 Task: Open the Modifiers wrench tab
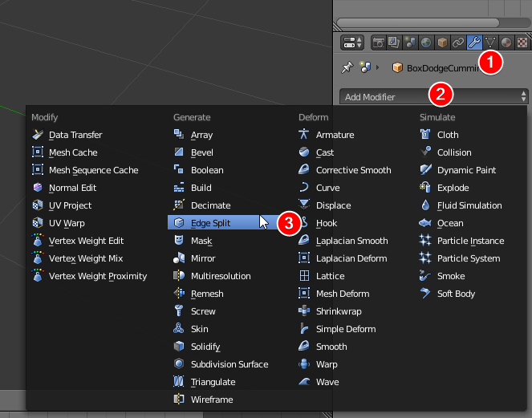474,43
